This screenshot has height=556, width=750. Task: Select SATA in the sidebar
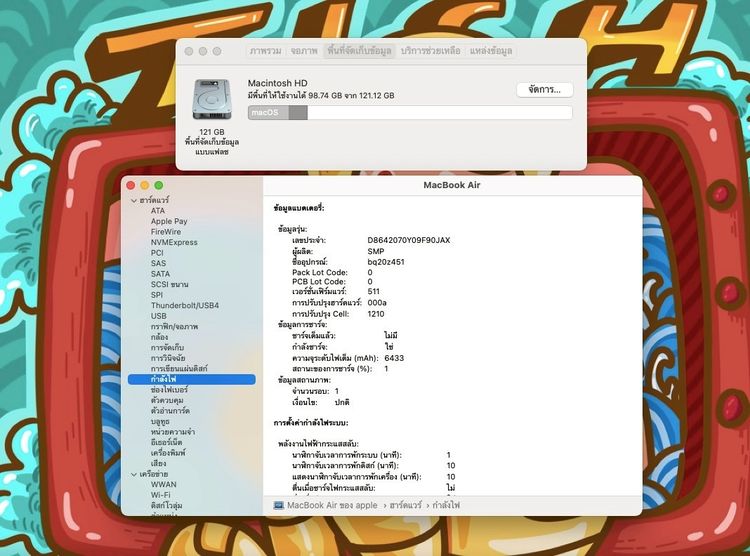coord(160,274)
